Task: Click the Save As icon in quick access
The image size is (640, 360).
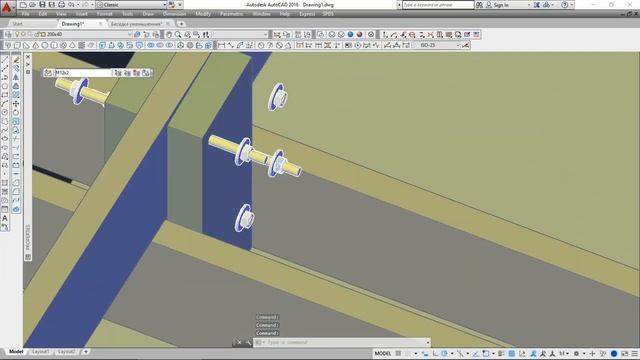Action: [51, 5]
